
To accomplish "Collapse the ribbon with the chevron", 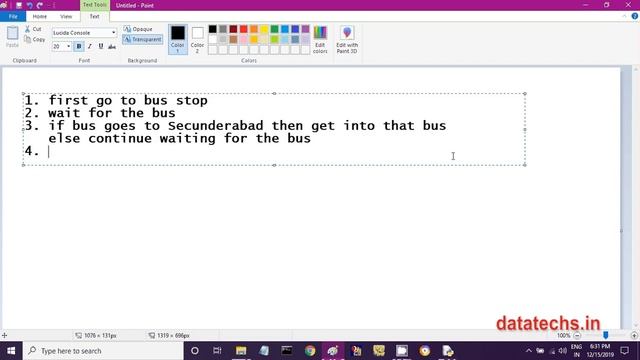I will (x=624, y=16).
